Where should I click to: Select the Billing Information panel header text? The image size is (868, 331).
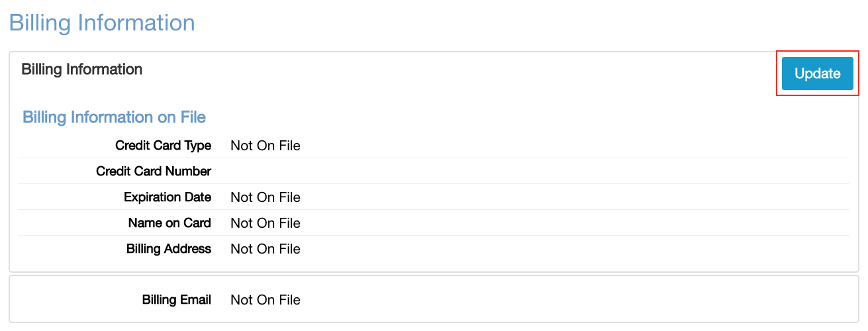click(x=82, y=69)
